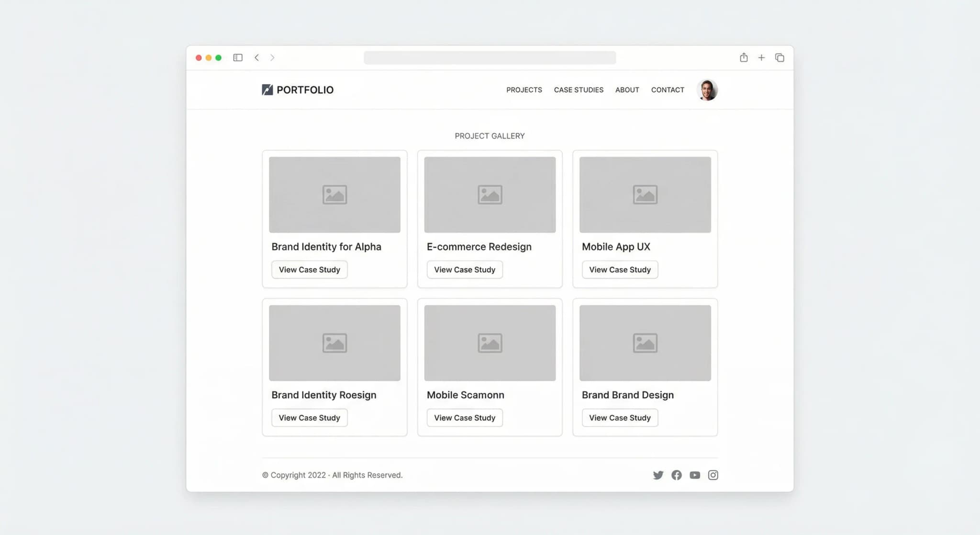The height and width of the screenshot is (535, 980).
Task: Click the browser forward navigation arrow
Action: click(x=272, y=57)
